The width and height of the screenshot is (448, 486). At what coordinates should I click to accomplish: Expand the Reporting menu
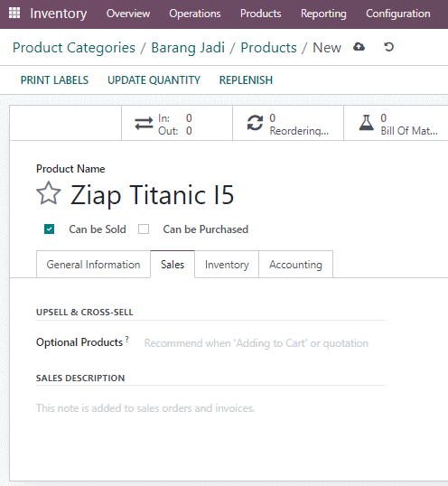pyautogui.click(x=323, y=14)
